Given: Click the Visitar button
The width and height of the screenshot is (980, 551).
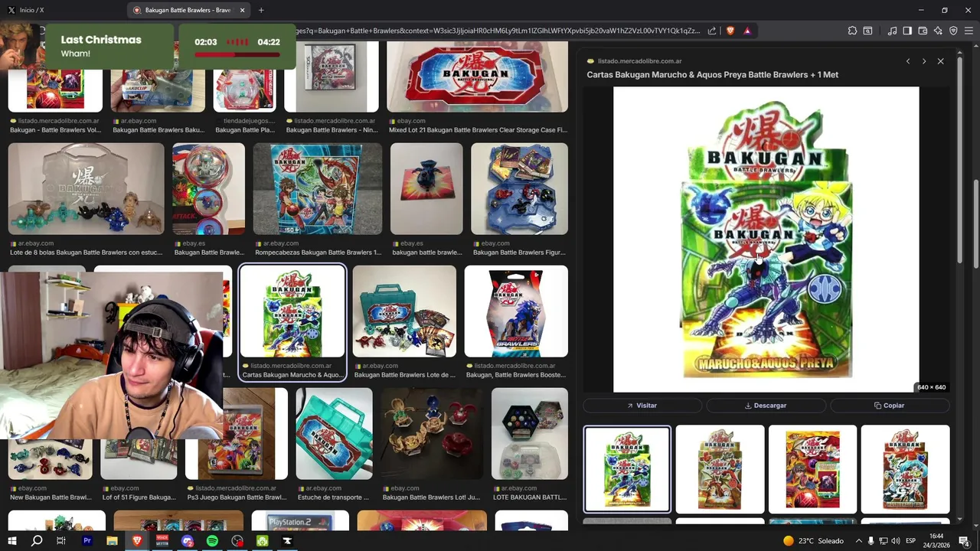Looking at the screenshot, I should point(642,406).
